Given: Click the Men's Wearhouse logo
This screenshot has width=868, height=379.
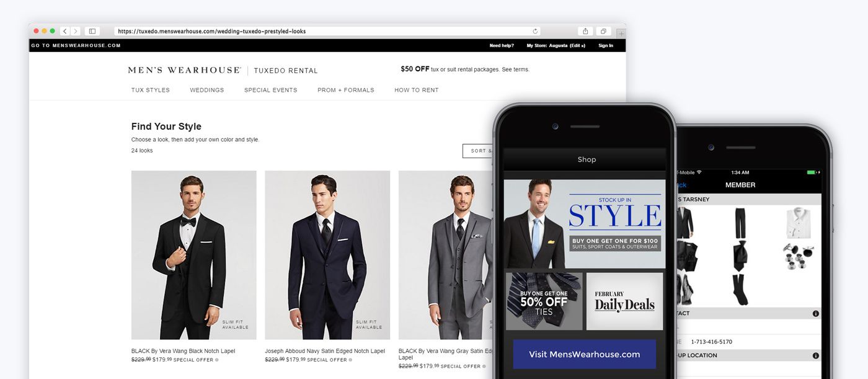Looking at the screenshot, I should tap(185, 70).
